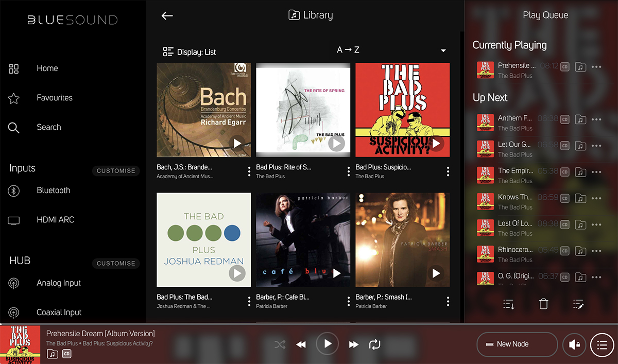Screen dimensions: 618x364
Task: Open more options for Anthem queue track
Action: [596, 119]
